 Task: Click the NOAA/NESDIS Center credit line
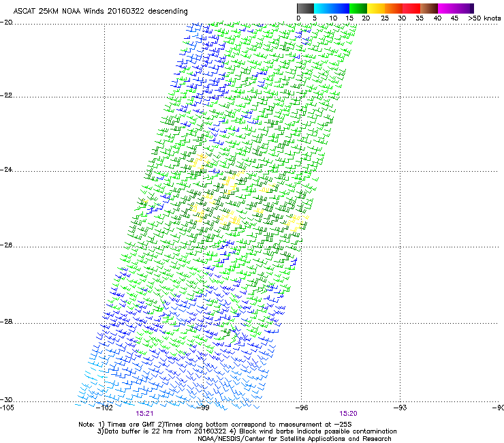294,439
